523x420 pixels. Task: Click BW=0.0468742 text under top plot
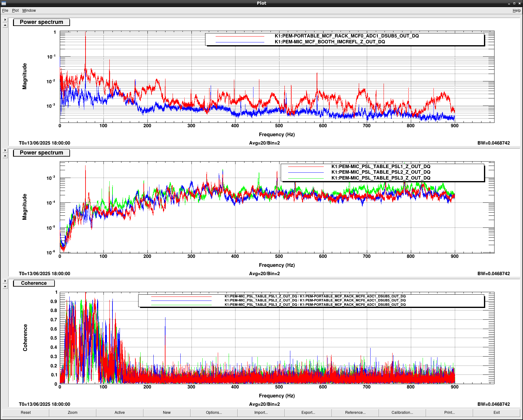coord(494,143)
